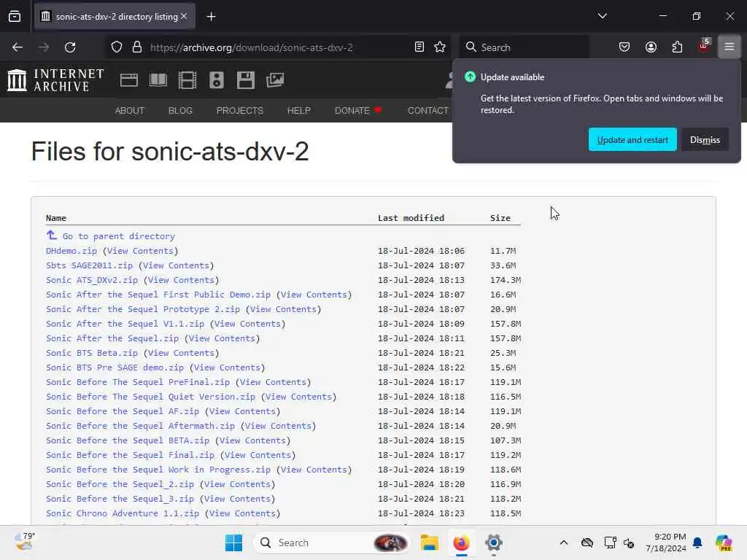Download Sonic Before the Sequel Final.zip
747x560 pixels.
pos(130,455)
